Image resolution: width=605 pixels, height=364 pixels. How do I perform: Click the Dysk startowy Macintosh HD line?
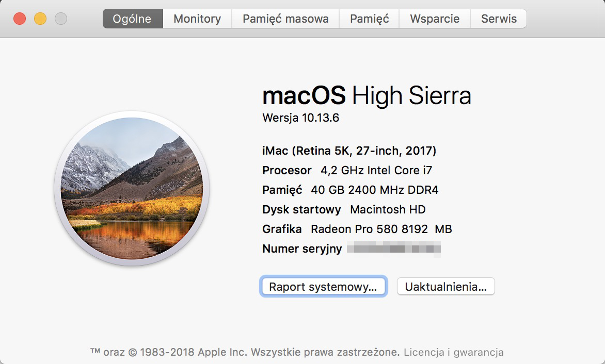pos(344,209)
